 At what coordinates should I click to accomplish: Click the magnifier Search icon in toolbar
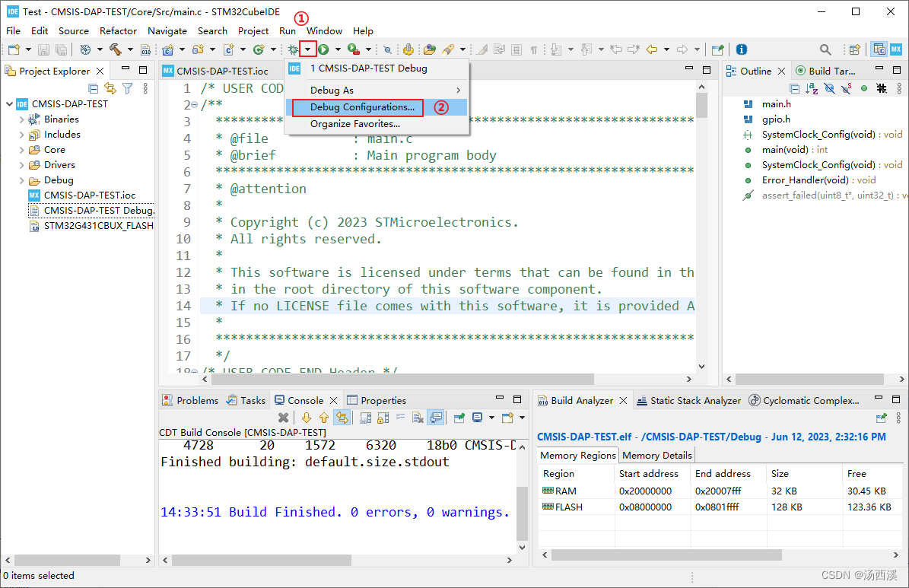click(x=825, y=50)
